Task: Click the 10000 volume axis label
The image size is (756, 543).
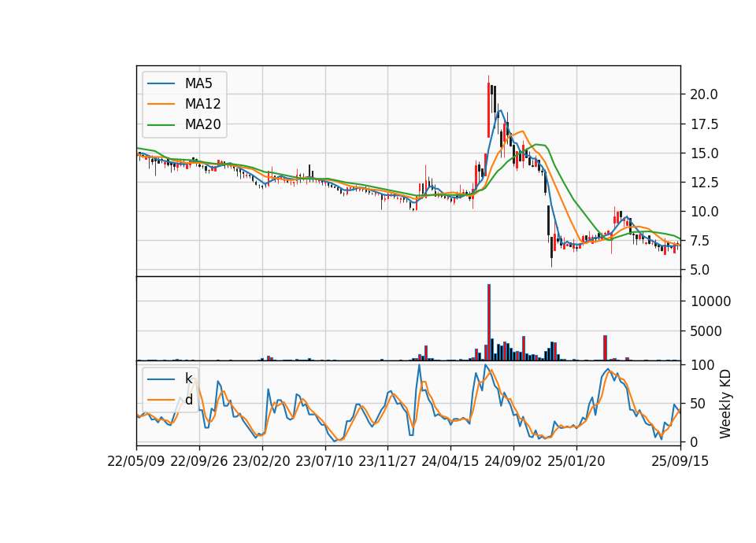Action: 710,301
